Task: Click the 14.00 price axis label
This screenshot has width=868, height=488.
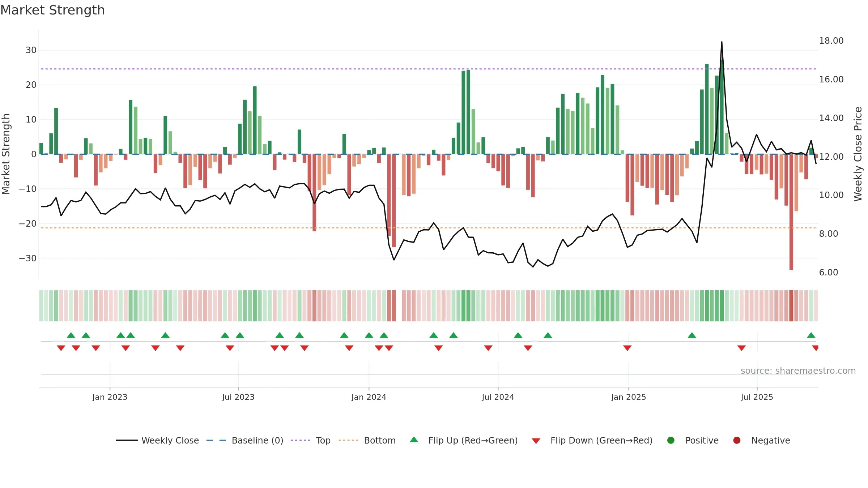Action: (x=831, y=118)
